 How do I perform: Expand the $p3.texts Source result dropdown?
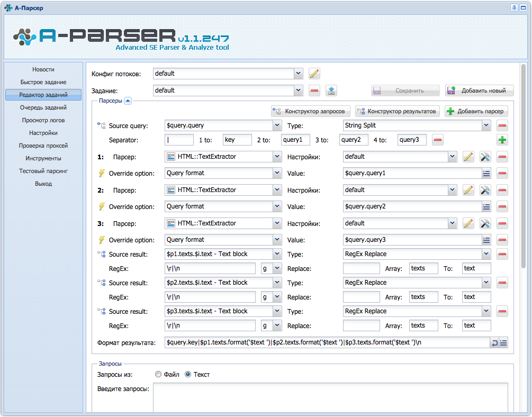[x=277, y=311]
